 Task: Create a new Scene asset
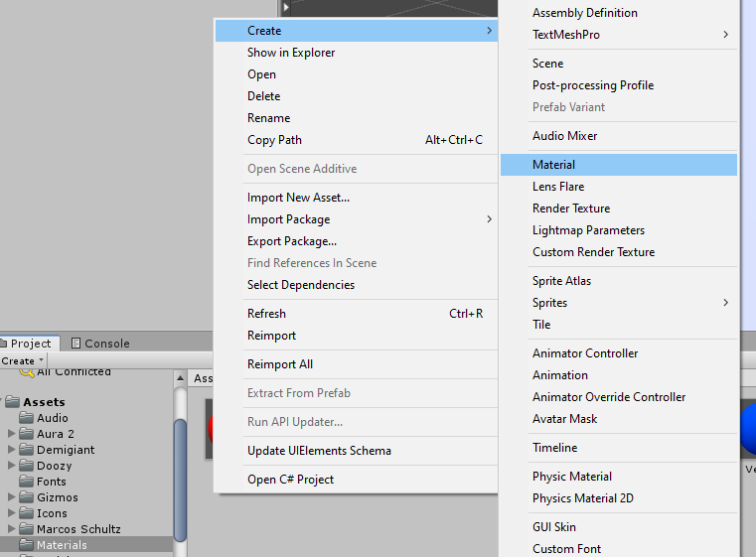pos(619,64)
